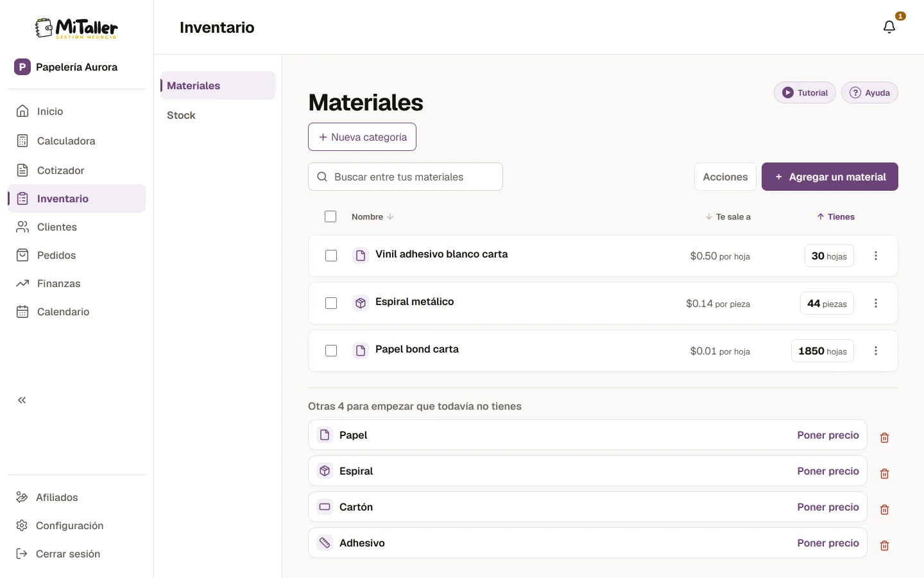Click the Ayuda help button
Image resolution: width=924 pixels, height=578 pixels.
click(869, 92)
